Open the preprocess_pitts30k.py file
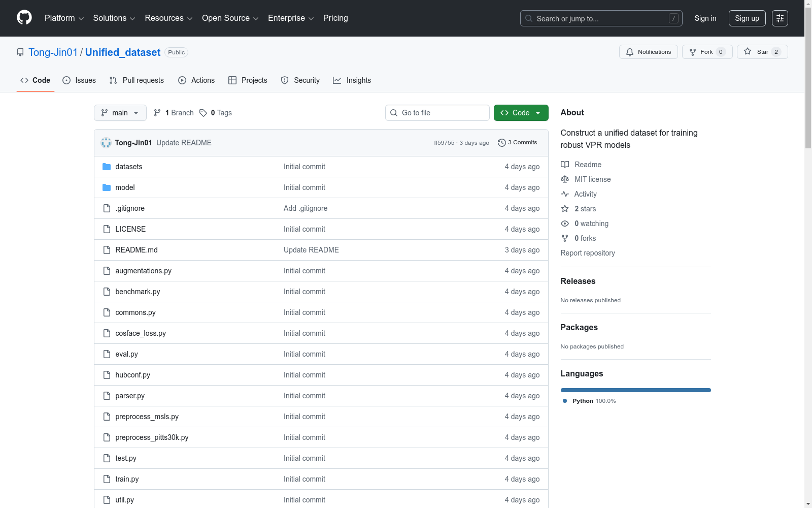The height and width of the screenshot is (508, 812). 152,437
